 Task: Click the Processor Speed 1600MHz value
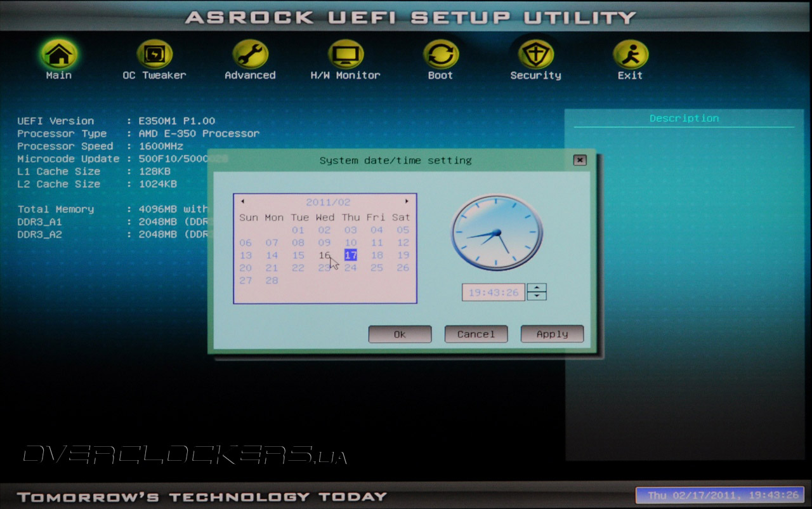click(160, 147)
